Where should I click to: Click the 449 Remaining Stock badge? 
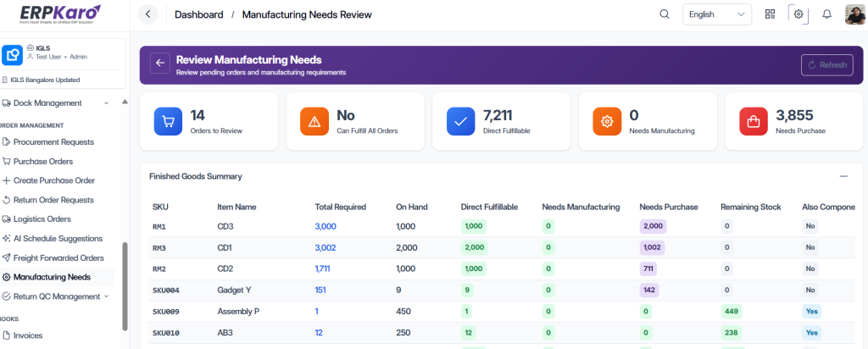(x=732, y=312)
